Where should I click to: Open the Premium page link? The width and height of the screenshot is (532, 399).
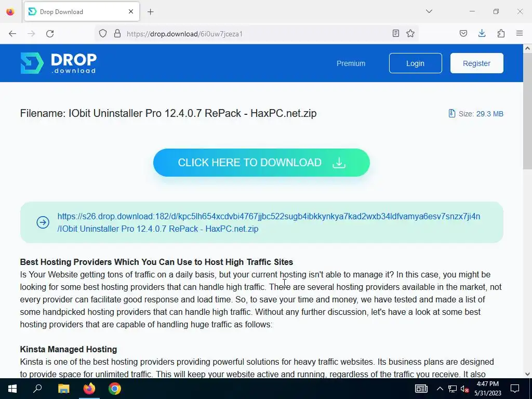click(351, 63)
